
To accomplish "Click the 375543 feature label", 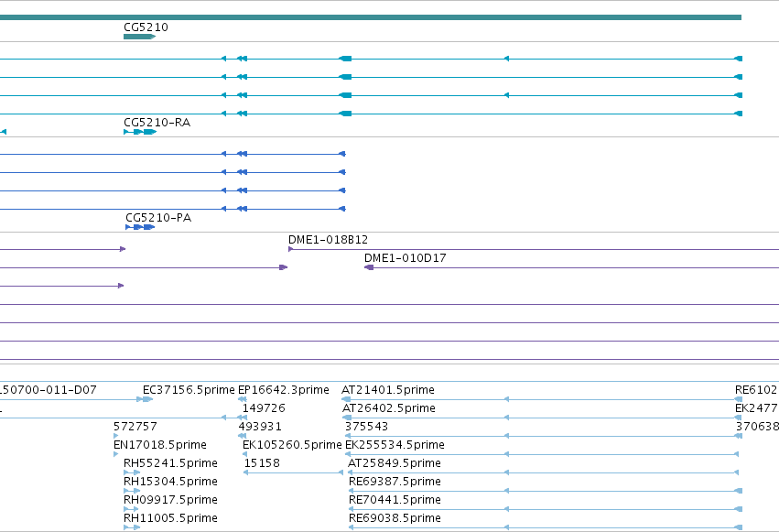I will point(367,427).
